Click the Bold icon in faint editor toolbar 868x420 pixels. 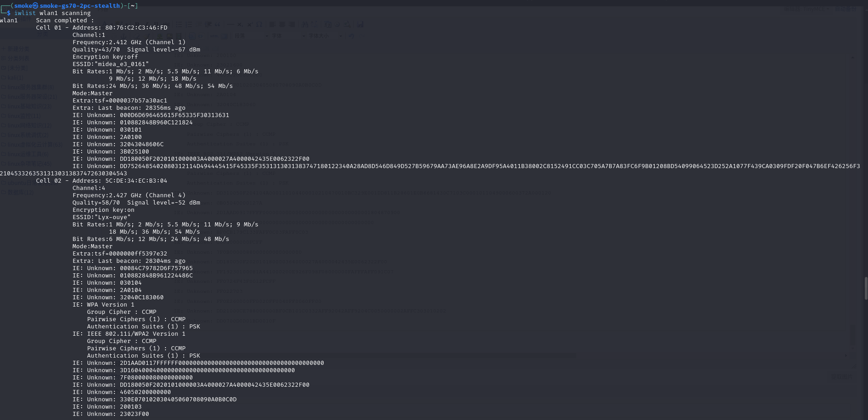coord(137,25)
